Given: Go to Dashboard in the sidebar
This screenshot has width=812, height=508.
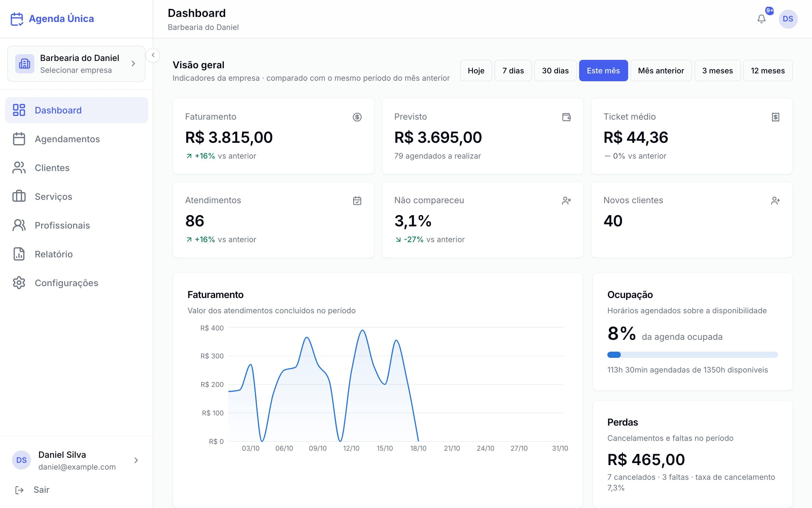Looking at the screenshot, I should pyautogui.click(x=76, y=110).
